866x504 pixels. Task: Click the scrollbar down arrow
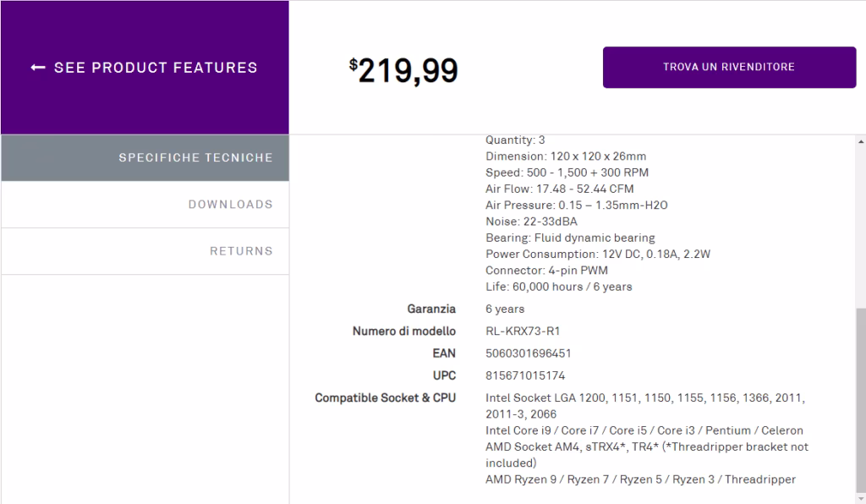[861, 498]
